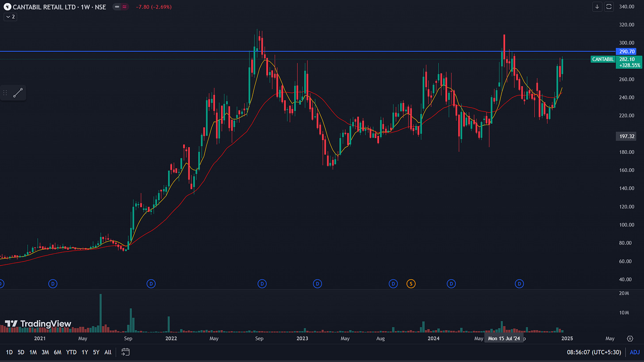Open chart settings gear on time axis
This screenshot has height=362, width=644.
(630, 339)
